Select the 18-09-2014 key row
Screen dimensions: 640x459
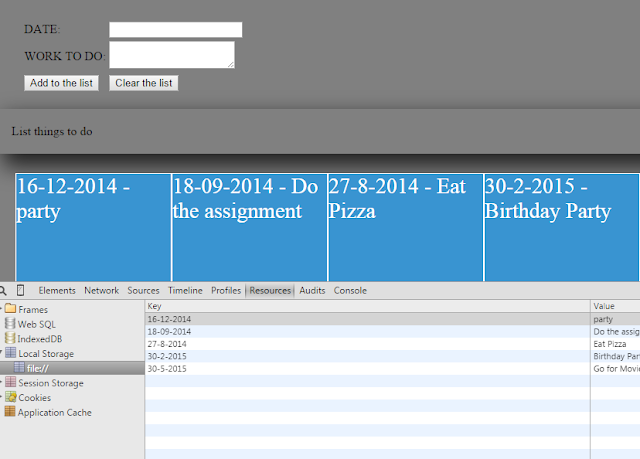tap(367, 332)
